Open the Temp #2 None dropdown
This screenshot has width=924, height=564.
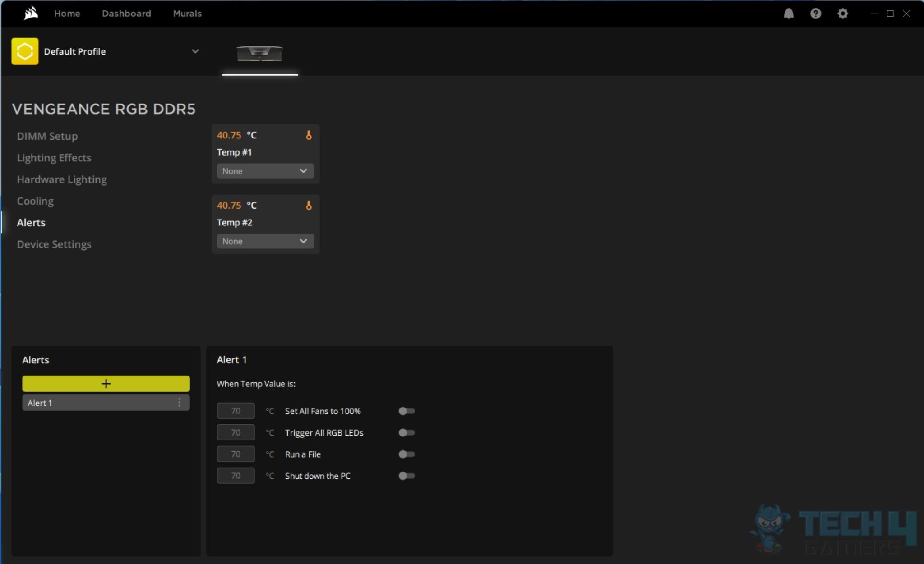(x=265, y=242)
